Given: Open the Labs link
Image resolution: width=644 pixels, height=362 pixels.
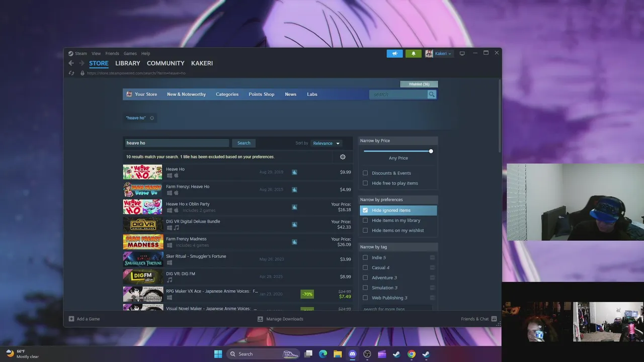Looking at the screenshot, I should (312, 95).
